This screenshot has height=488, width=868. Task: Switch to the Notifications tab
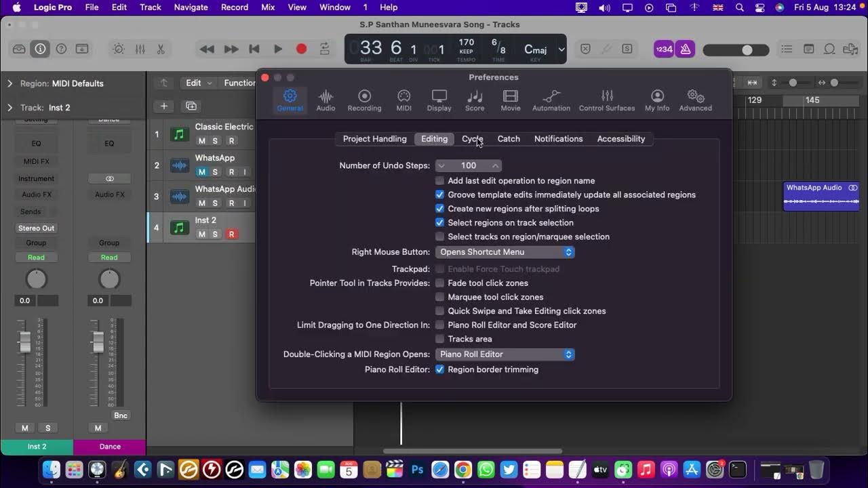(x=558, y=138)
